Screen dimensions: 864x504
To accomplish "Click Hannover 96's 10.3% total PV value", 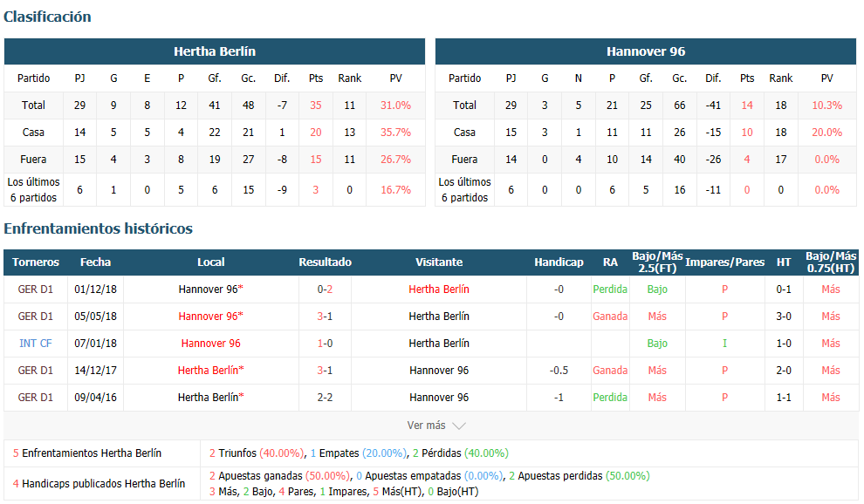I will click(827, 106).
